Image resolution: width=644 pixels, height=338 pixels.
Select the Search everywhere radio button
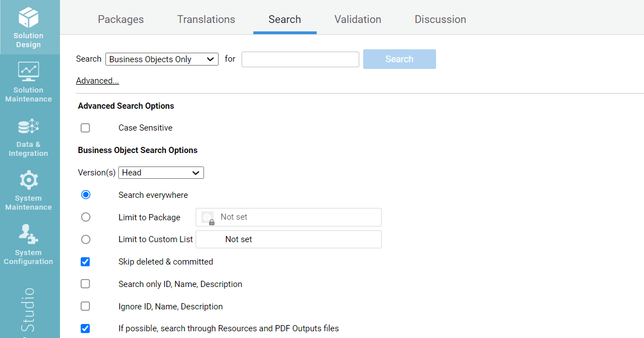click(86, 195)
